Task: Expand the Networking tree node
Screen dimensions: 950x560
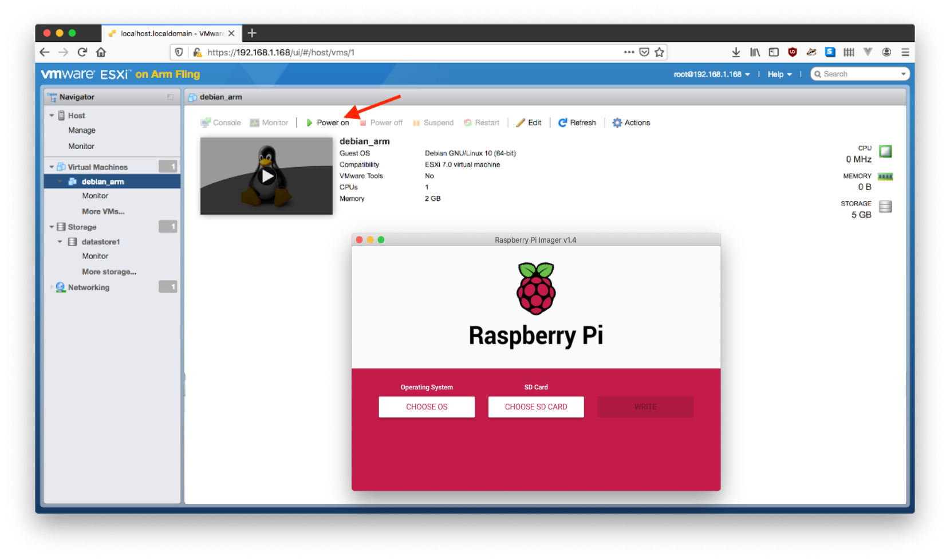Action: coord(52,287)
